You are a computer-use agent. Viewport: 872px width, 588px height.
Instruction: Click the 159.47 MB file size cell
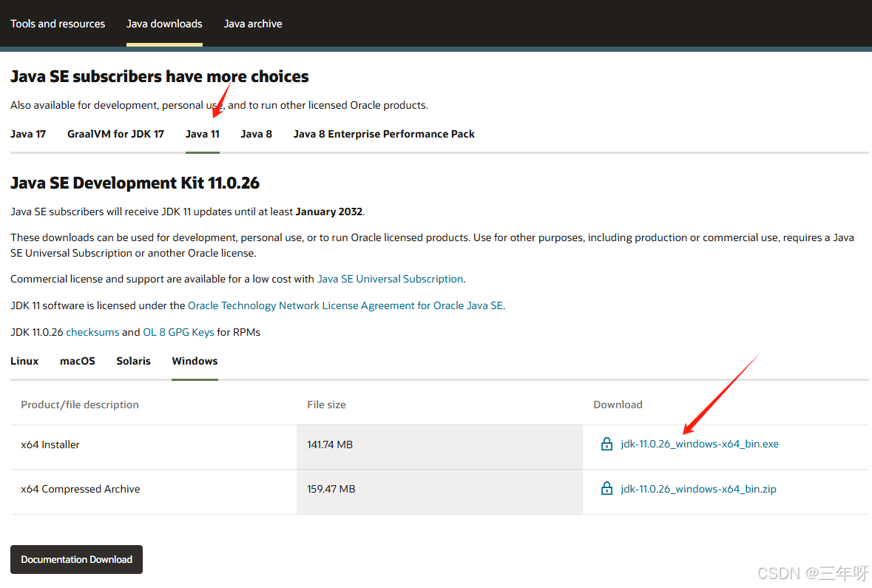[439, 492]
